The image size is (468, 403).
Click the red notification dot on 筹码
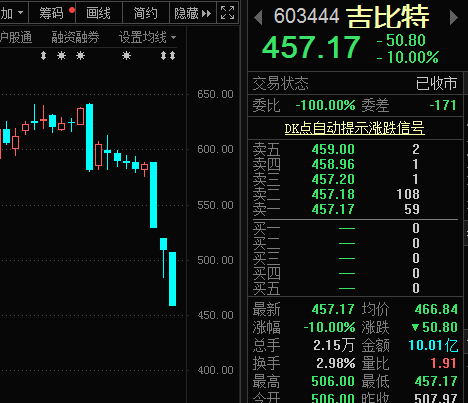(72, 10)
